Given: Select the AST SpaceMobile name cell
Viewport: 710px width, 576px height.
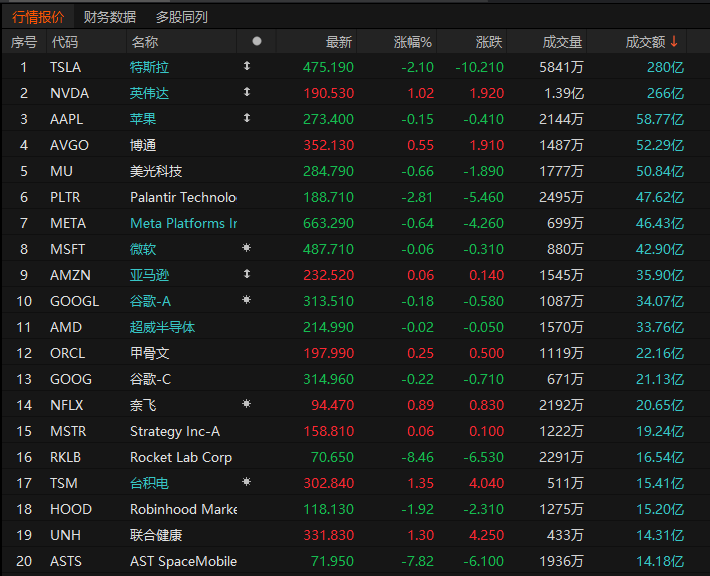Looking at the screenshot, I should click(183, 562).
